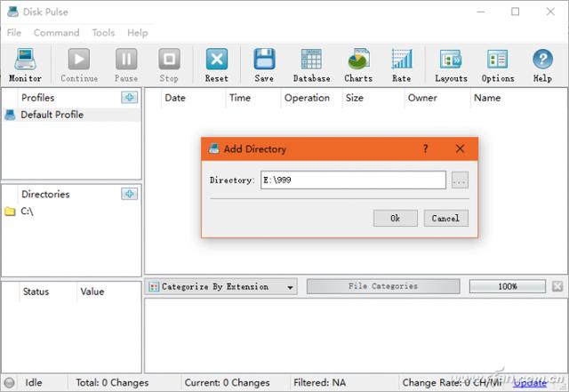This screenshot has height=392, width=569.
Task: Add a directory with Directories plus icon
Action: [x=130, y=194]
